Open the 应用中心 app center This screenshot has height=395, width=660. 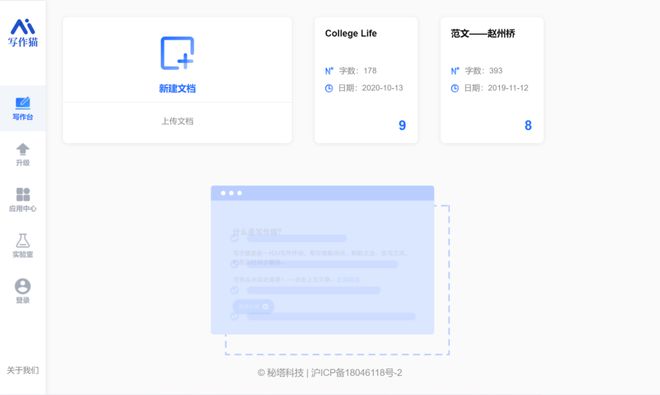pos(23,200)
